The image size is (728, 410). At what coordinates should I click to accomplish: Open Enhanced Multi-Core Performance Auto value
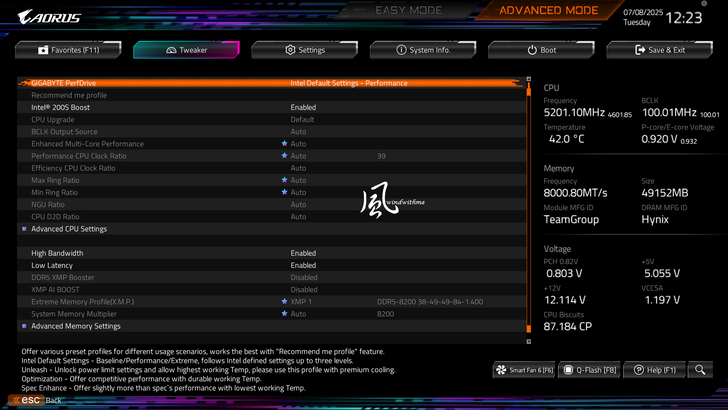tap(298, 143)
